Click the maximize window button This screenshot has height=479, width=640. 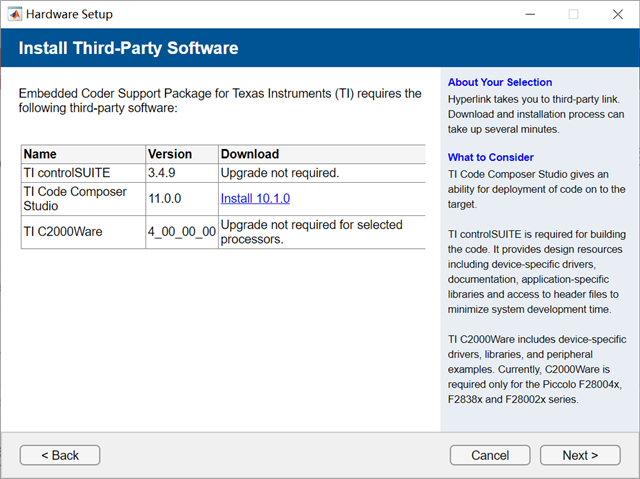click(x=573, y=15)
